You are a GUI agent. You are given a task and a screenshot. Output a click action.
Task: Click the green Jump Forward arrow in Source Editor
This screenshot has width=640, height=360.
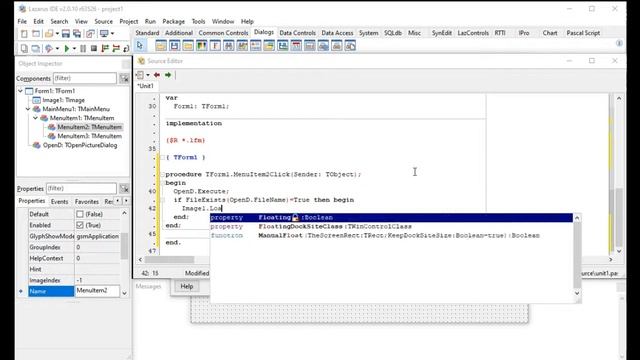coord(168,75)
